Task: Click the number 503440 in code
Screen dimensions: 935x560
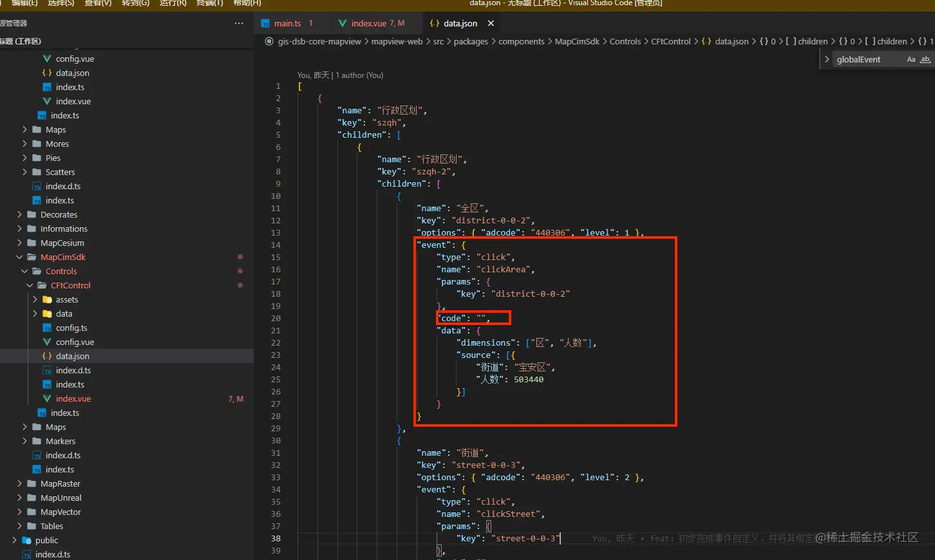Action: 529,379
